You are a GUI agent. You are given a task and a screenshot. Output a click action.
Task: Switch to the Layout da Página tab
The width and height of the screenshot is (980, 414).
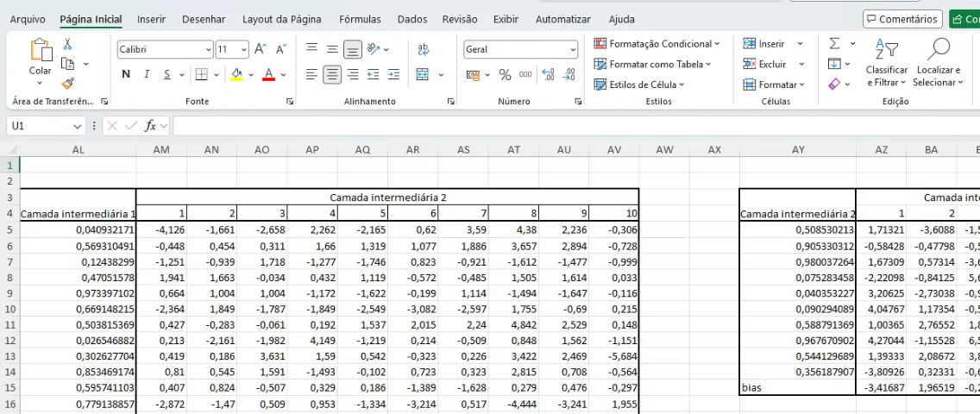[282, 19]
